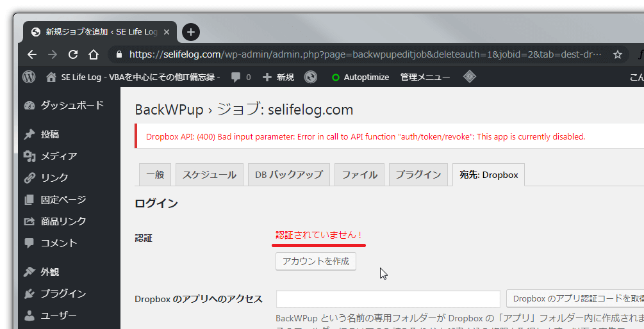The image size is (644, 329).
Task: Switch to the スケジュール tab
Action: (210, 175)
